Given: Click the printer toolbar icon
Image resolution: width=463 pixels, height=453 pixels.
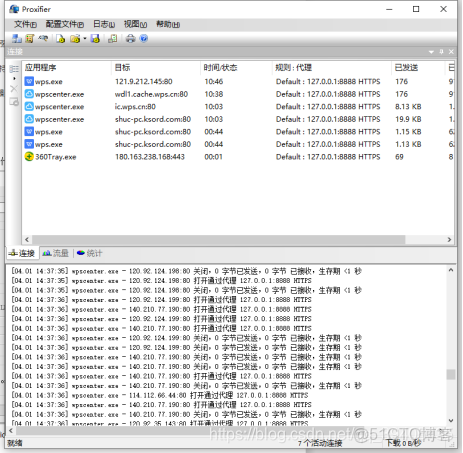Looking at the screenshot, I should 130,39.
